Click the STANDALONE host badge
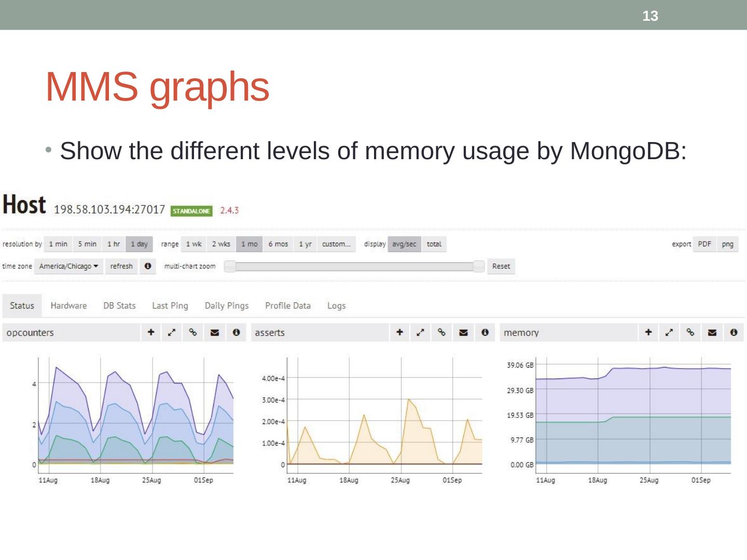 click(191, 211)
